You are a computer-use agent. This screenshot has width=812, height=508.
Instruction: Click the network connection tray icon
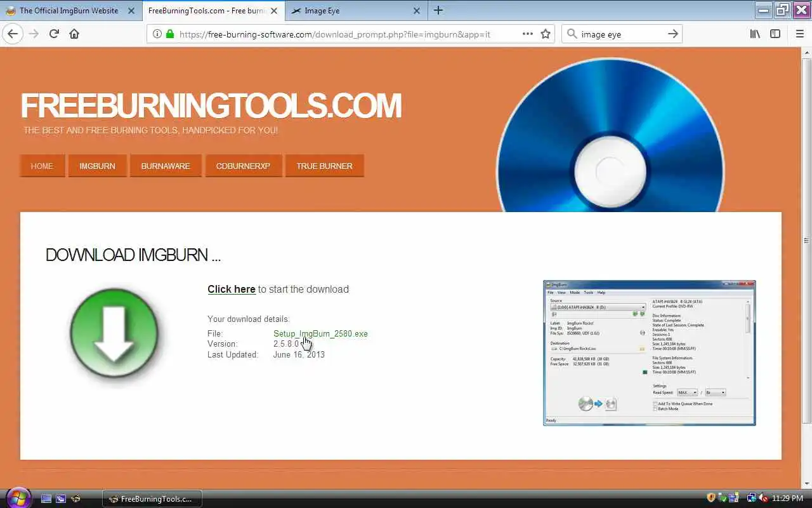[752, 498]
